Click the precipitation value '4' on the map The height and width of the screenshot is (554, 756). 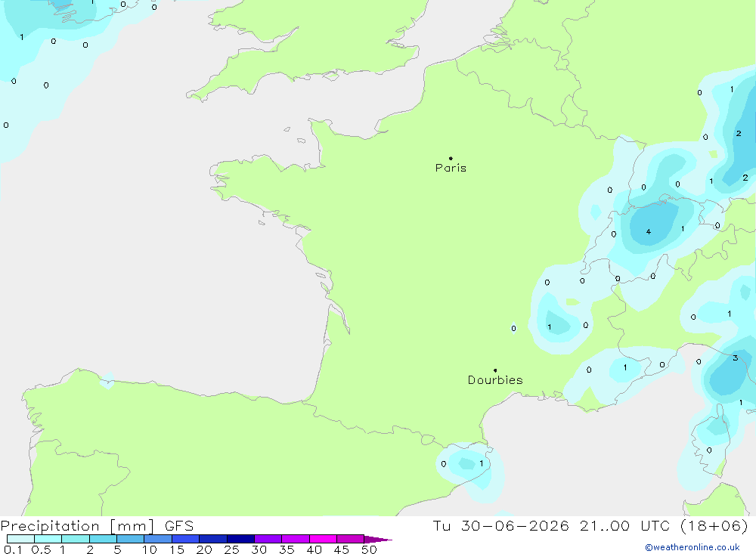pos(649,232)
